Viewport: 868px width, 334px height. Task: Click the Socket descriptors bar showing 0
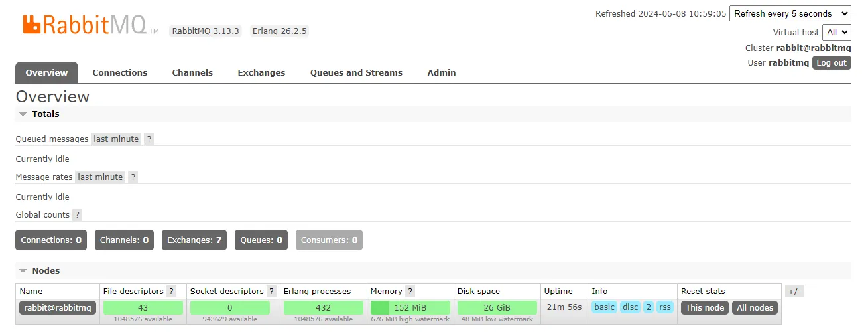tap(230, 308)
